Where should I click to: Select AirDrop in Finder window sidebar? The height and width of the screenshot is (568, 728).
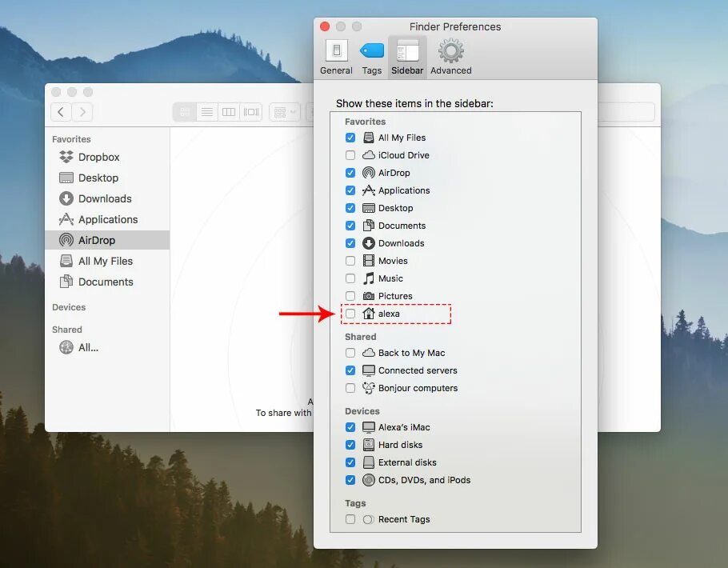coord(107,240)
